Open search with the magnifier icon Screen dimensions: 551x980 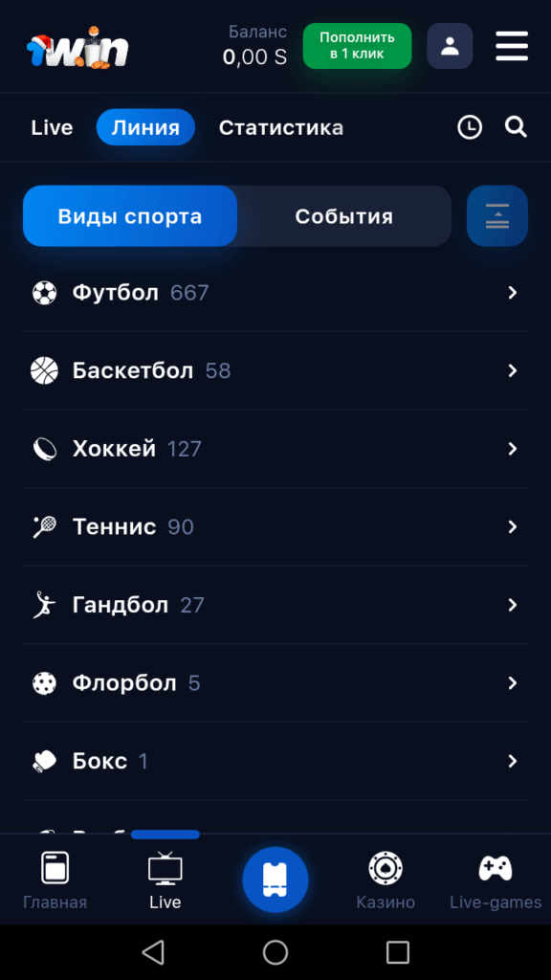pyautogui.click(x=516, y=127)
